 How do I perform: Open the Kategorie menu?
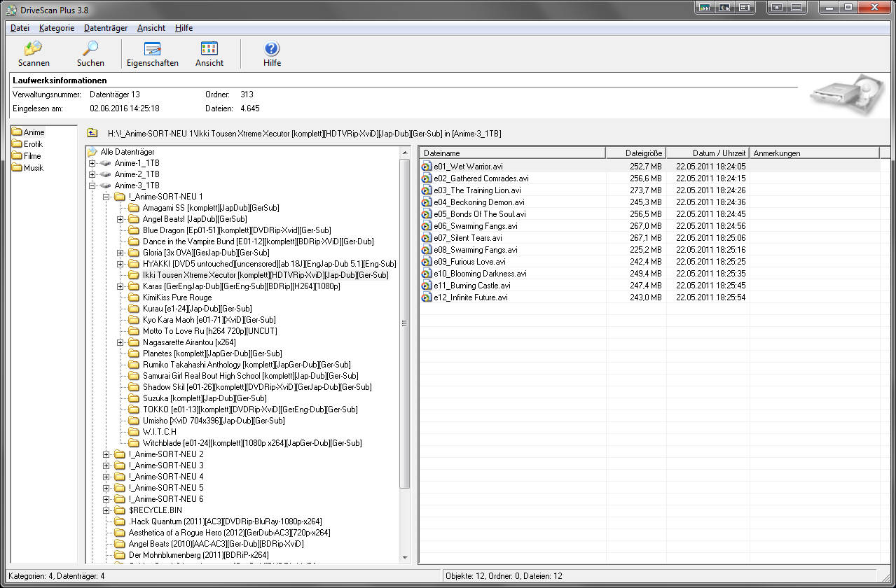pos(57,28)
